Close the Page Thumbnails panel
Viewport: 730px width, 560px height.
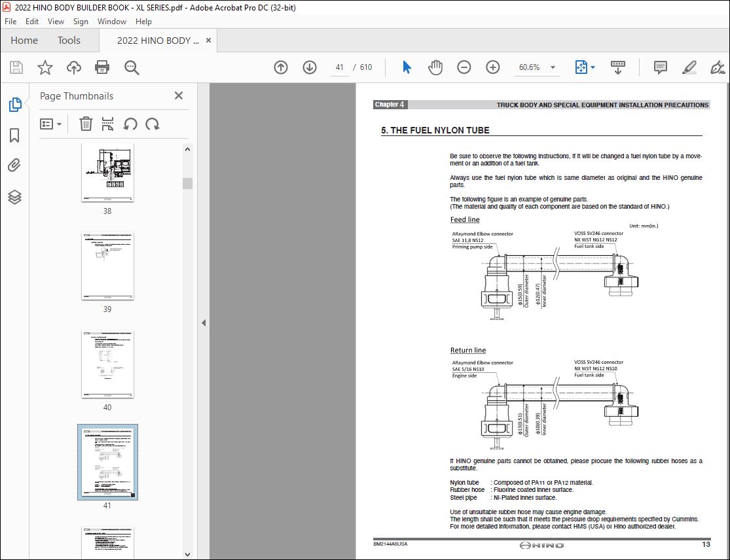click(x=178, y=96)
